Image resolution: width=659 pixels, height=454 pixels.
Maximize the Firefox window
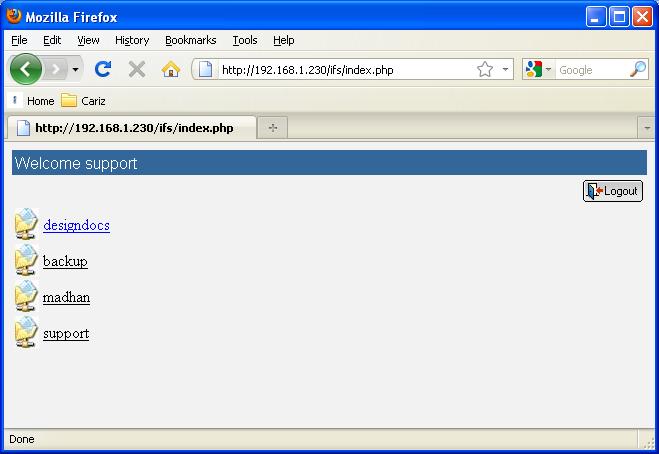click(619, 17)
